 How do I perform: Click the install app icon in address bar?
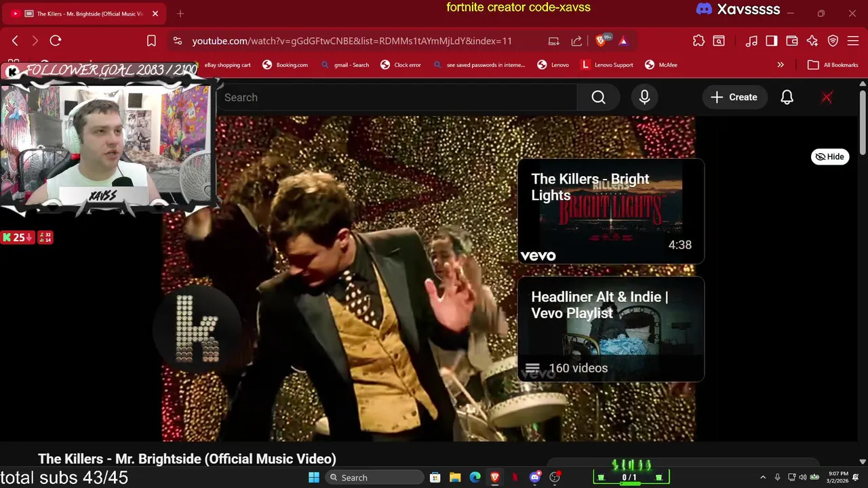click(x=553, y=41)
